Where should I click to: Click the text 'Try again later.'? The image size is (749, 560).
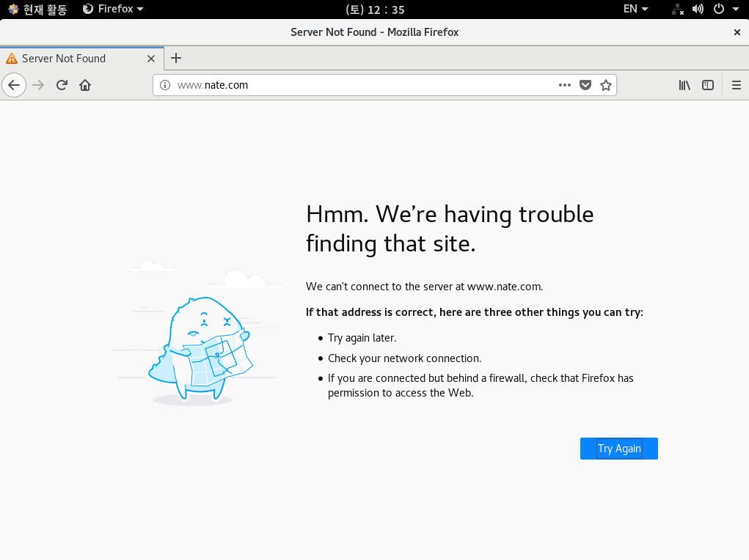[362, 338]
